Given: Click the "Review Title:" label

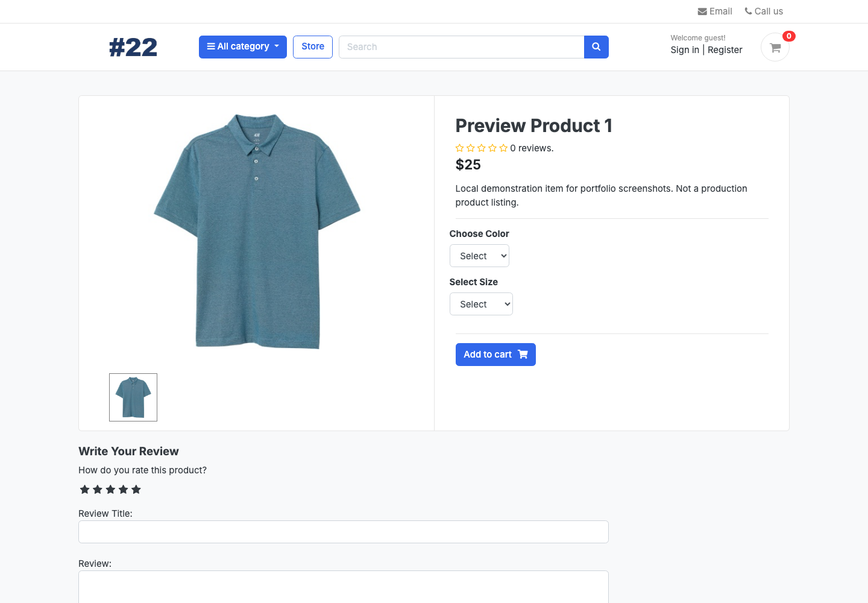Looking at the screenshot, I should pos(105,514).
